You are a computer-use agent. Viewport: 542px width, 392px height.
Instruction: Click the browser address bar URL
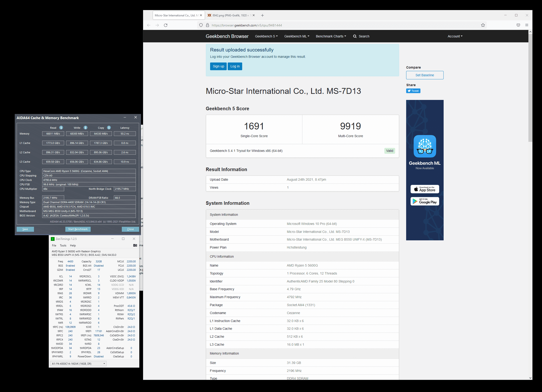coord(247,25)
